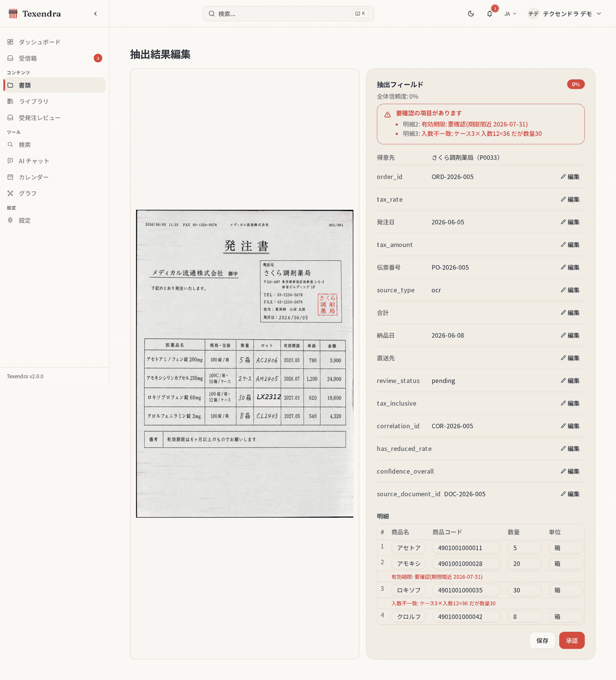Click the 承認 approve button
This screenshot has height=680, width=616.
[572, 640]
